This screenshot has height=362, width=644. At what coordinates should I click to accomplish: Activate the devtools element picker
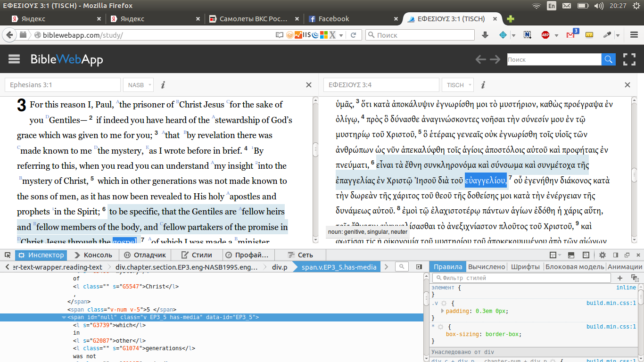click(8, 255)
